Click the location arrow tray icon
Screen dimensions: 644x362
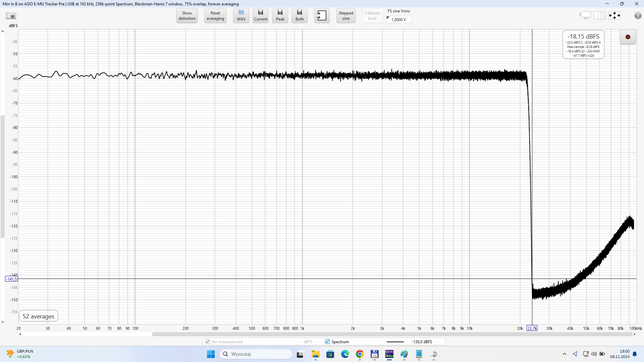tap(575, 354)
